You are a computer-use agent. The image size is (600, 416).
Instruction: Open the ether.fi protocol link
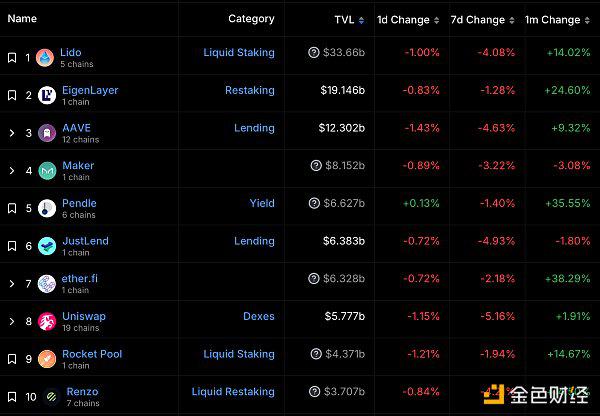click(80, 278)
